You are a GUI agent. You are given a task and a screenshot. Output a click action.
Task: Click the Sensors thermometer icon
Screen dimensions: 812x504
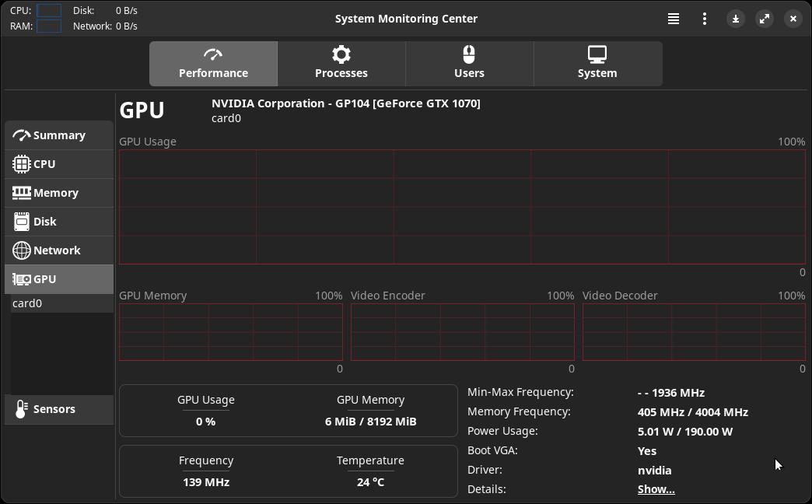coord(21,409)
